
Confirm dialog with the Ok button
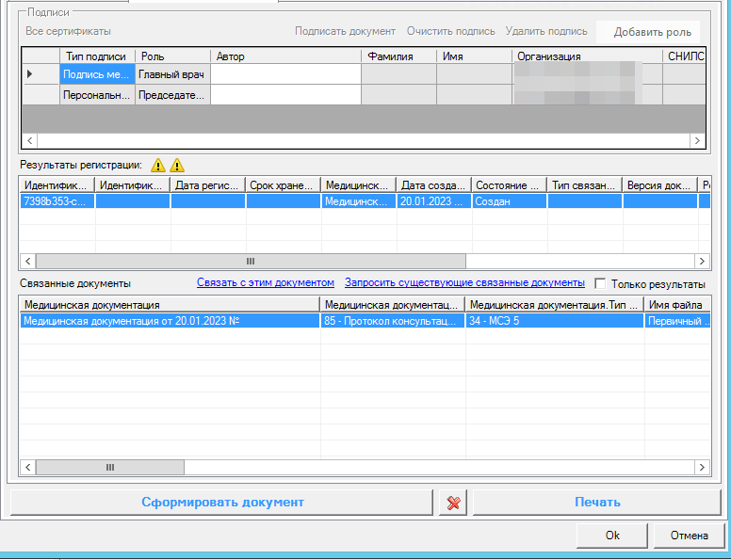pyautogui.click(x=612, y=536)
